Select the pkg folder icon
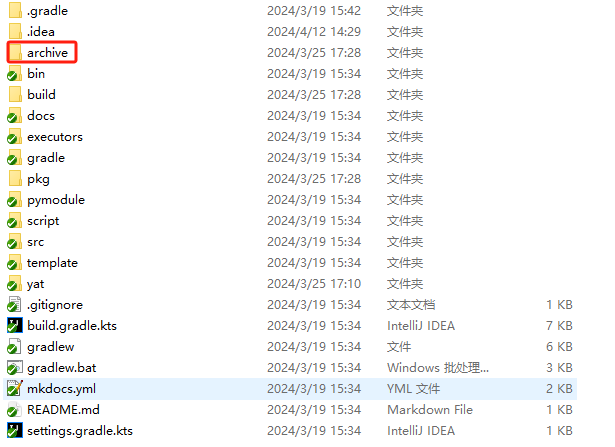Screen dimensions: 615x447 tap(15, 179)
